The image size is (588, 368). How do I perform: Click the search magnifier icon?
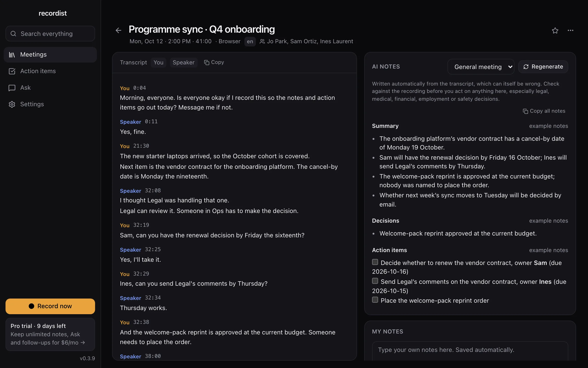tap(13, 34)
